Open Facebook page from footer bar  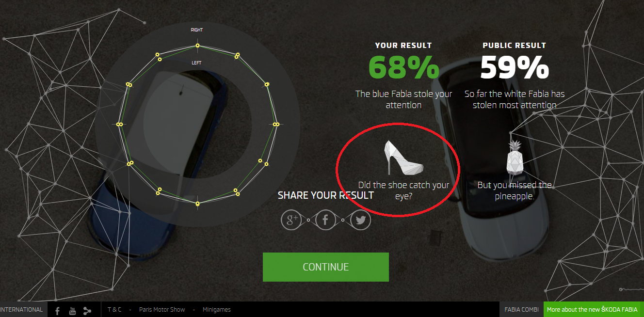click(57, 311)
